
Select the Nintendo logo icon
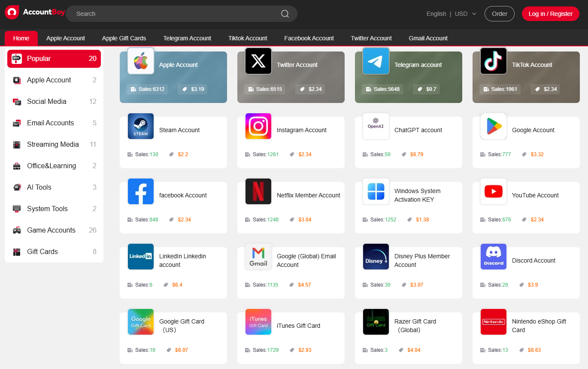[494, 322]
